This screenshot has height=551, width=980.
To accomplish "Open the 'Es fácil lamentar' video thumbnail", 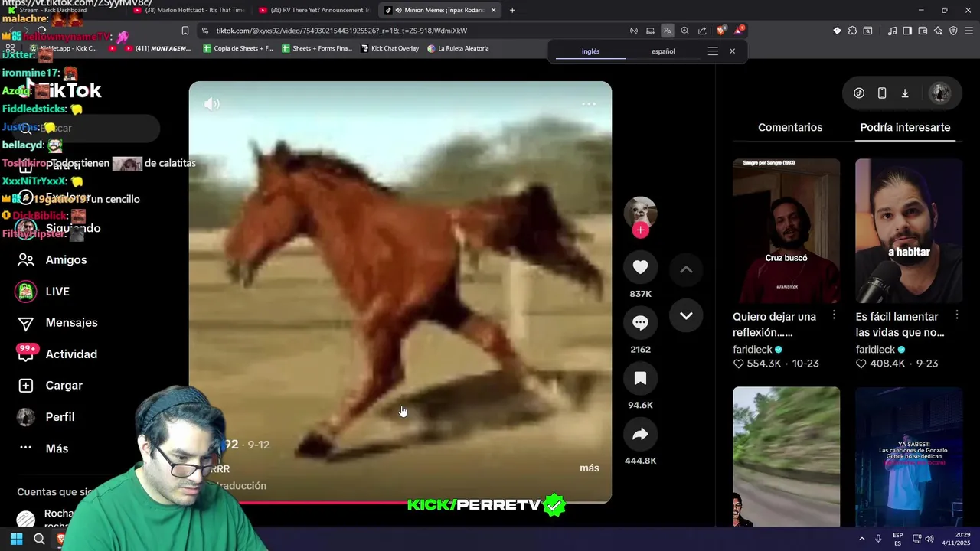I will [x=909, y=230].
